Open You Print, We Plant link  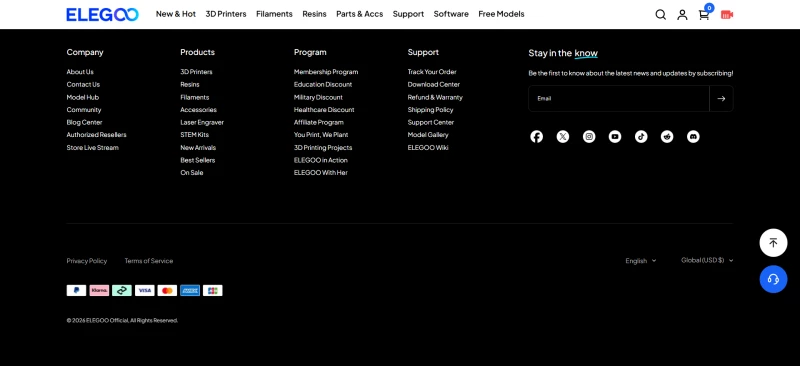[x=321, y=135]
